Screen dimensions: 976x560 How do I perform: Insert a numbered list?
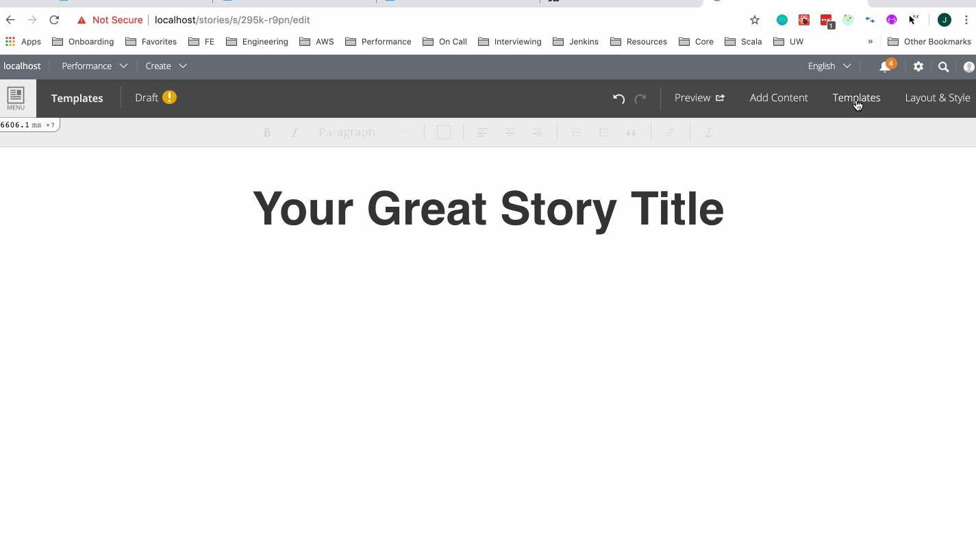click(577, 132)
